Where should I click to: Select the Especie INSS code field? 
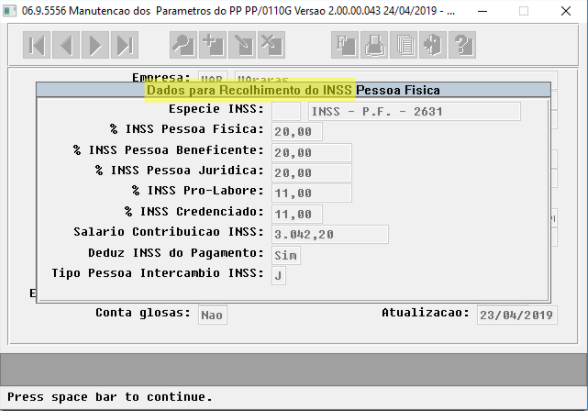click(x=286, y=111)
